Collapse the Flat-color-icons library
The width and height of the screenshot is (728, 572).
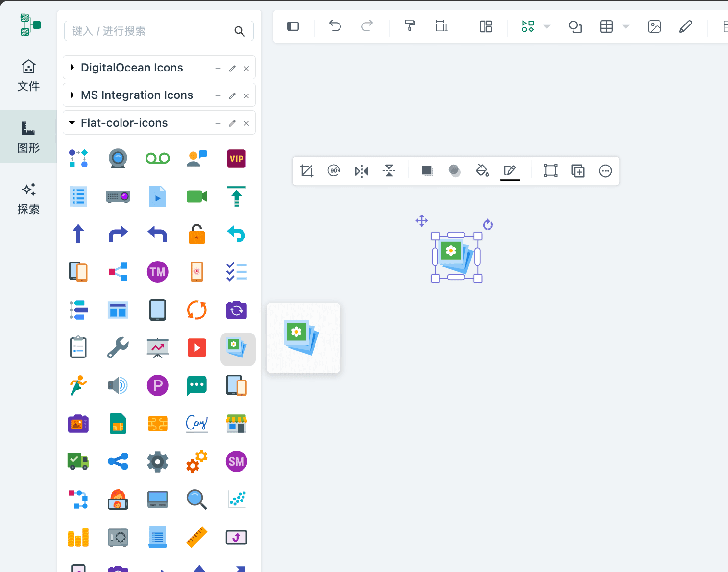tap(72, 123)
